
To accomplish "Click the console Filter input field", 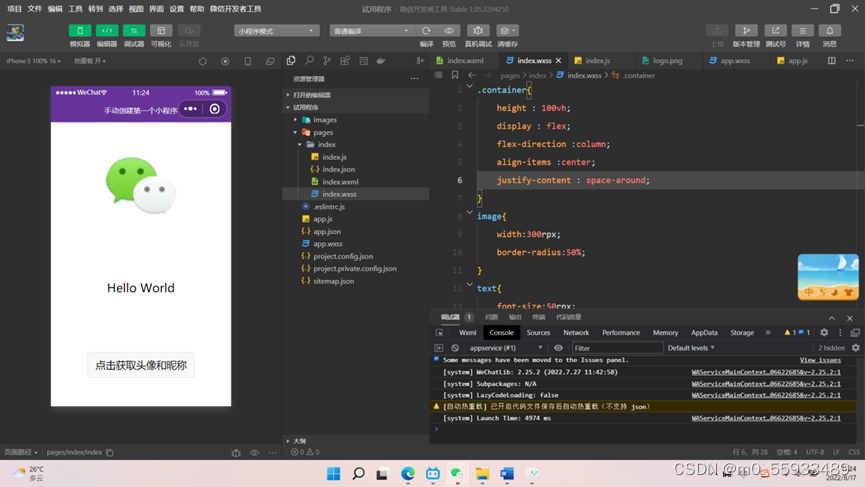I will tap(617, 348).
